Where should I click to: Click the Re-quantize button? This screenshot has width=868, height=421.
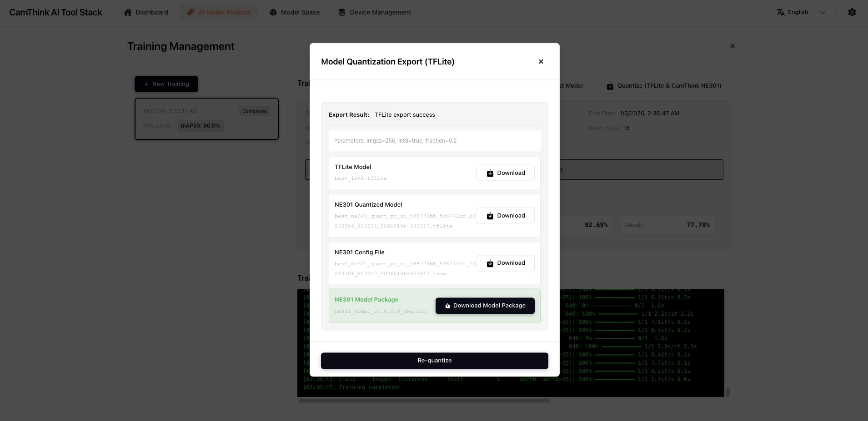[434, 361]
